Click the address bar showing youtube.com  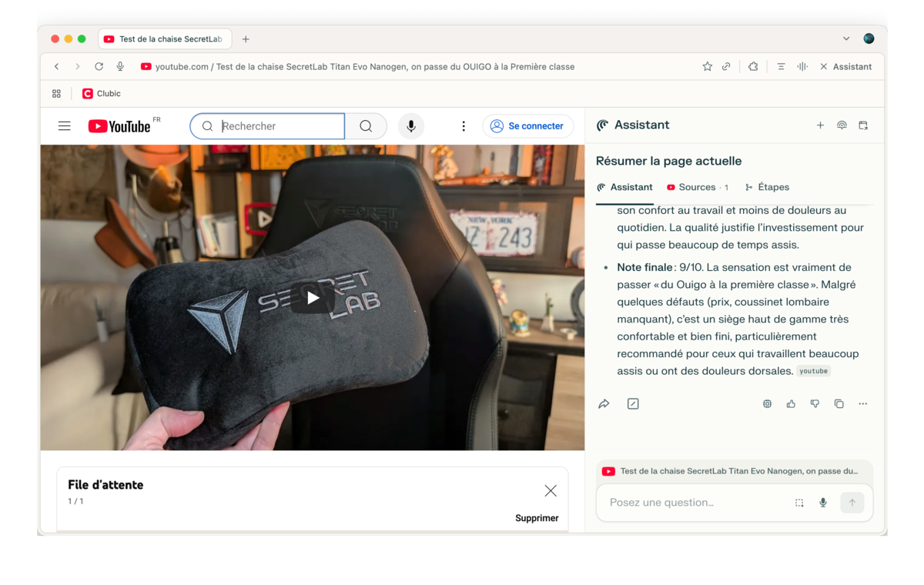pos(357,67)
